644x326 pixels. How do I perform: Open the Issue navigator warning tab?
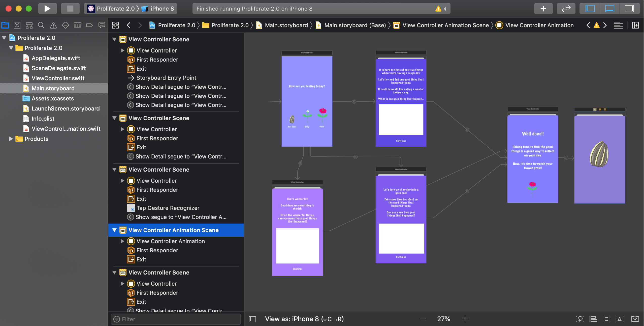click(53, 25)
